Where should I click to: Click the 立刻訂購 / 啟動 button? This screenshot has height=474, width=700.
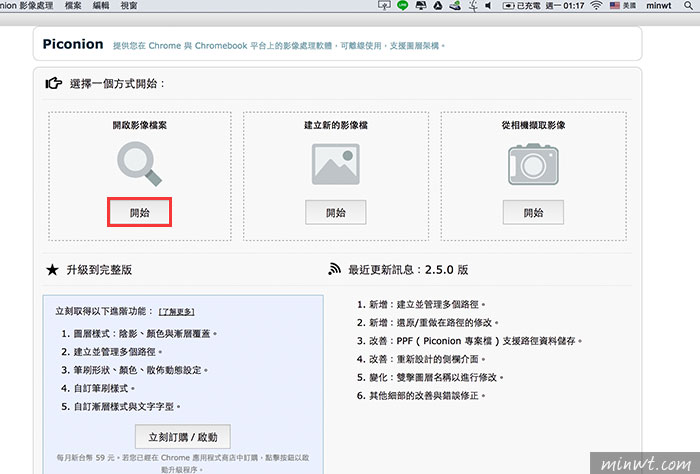[x=183, y=437]
